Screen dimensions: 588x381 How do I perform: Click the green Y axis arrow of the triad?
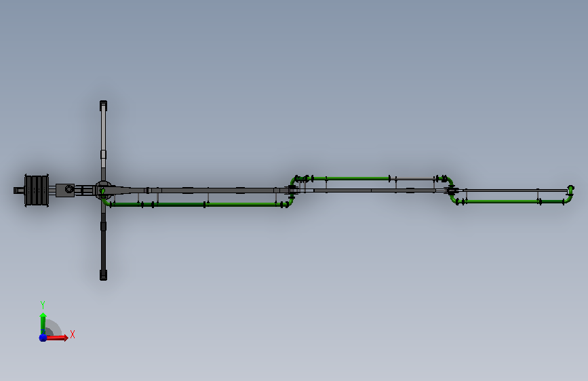[x=43, y=324]
